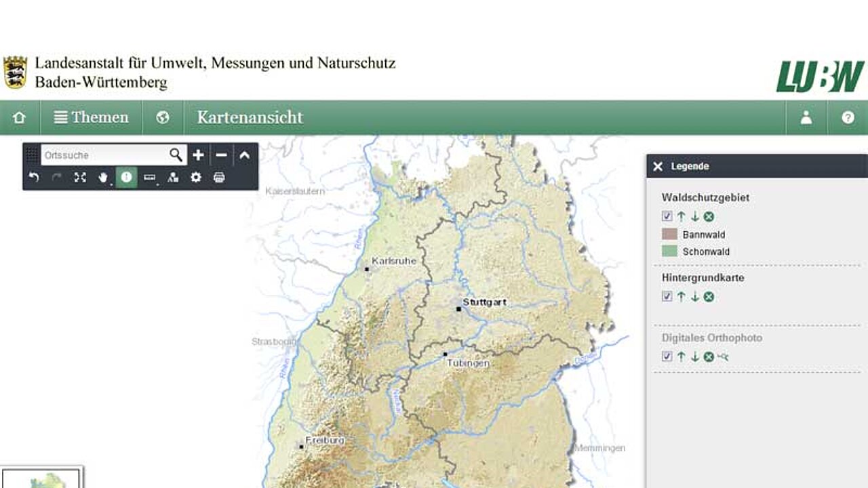Viewport: 868px width, 488px height.
Task: Grab the toolbar grip handle
Action: tap(32, 155)
